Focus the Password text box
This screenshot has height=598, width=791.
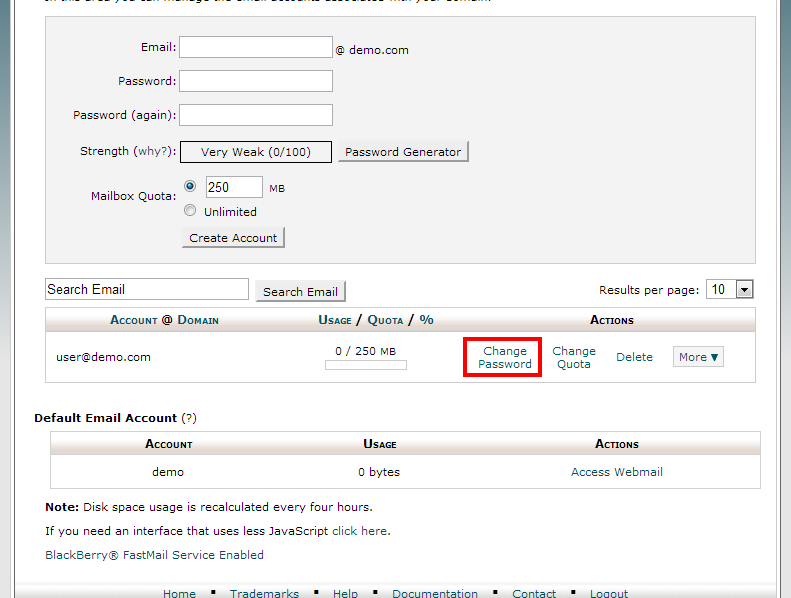click(x=255, y=81)
